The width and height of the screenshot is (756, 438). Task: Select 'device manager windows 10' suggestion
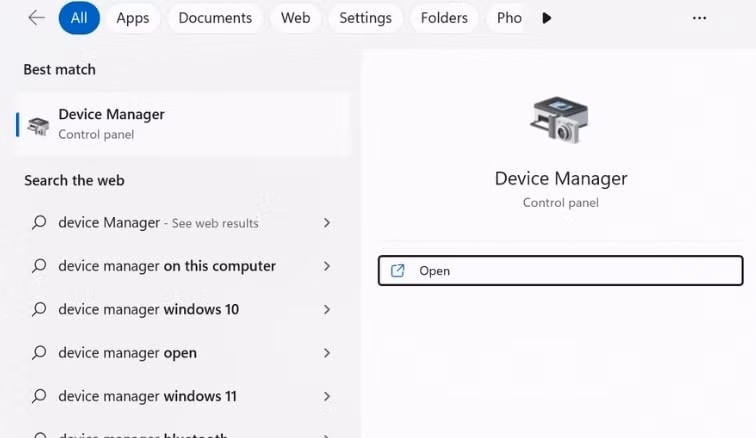[x=182, y=309]
